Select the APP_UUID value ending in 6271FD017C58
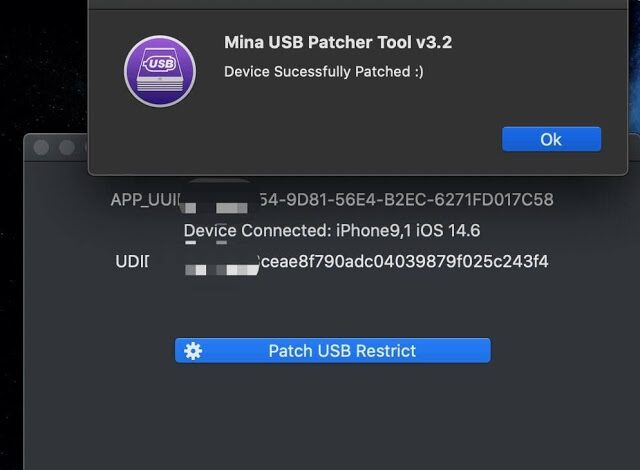 407,200
